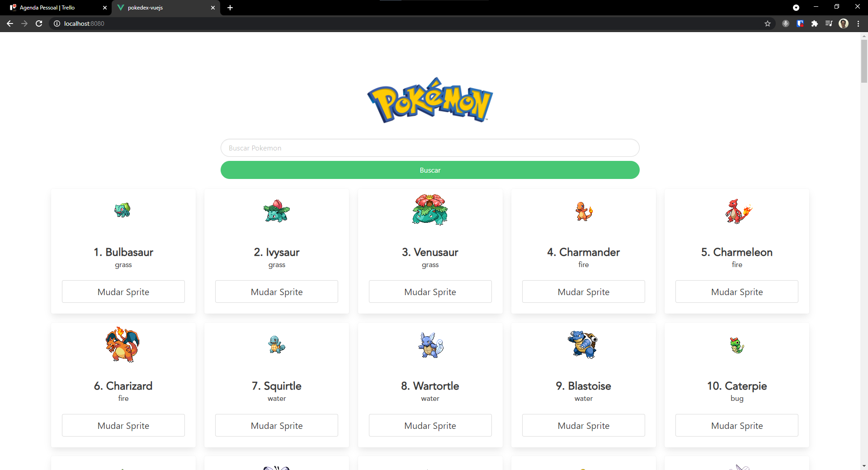The image size is (868, 470).
Task: Change Bulbasaur's sprite with Mudar Sprite
Action: click(123, 291)
